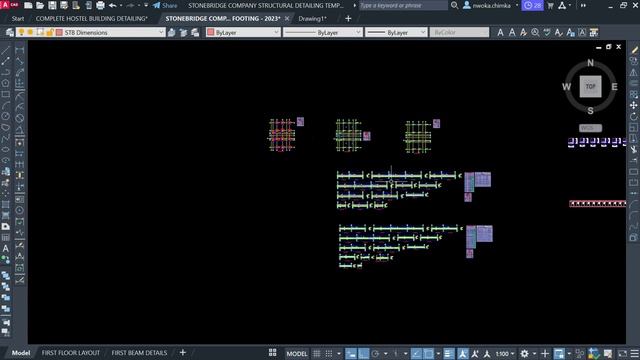
Task: Click the Clean Screen icon
Action: pos(622,353)
